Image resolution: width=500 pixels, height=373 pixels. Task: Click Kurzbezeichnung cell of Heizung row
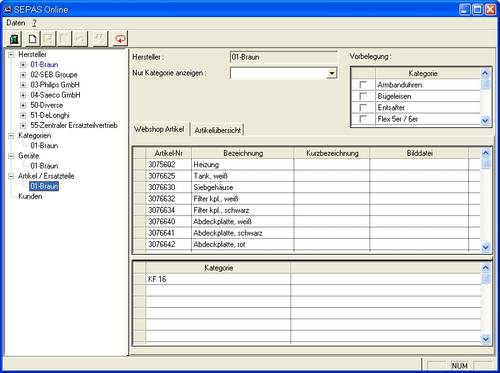(x=332, y=164)
